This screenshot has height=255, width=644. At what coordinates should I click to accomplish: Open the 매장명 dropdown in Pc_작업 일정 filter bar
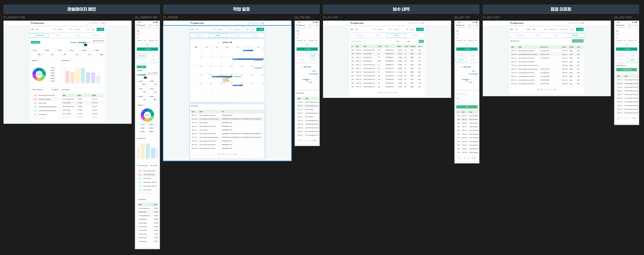tap(203, 29)
